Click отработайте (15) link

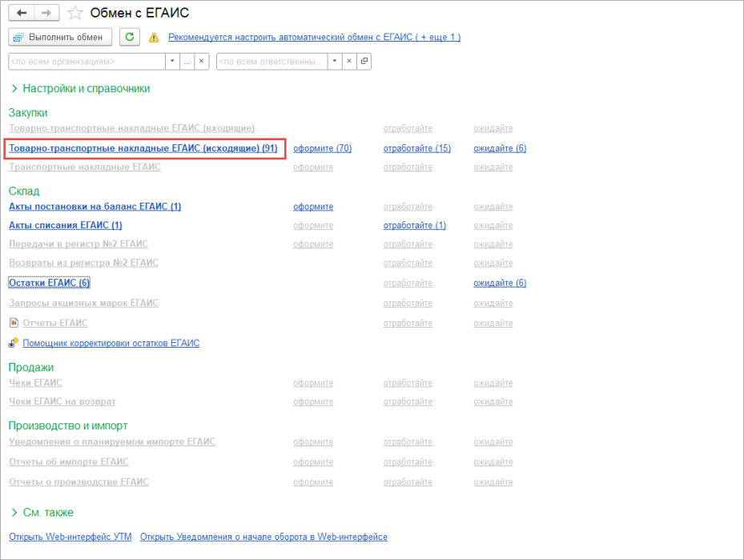[417, 148]
